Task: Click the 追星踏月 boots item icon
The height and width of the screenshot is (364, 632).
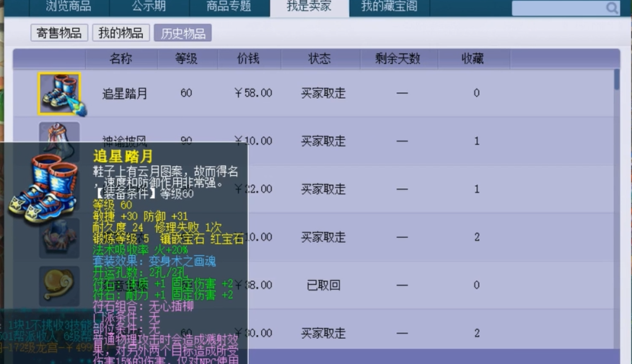Action: pyautogui.click(x=60, y=94)
